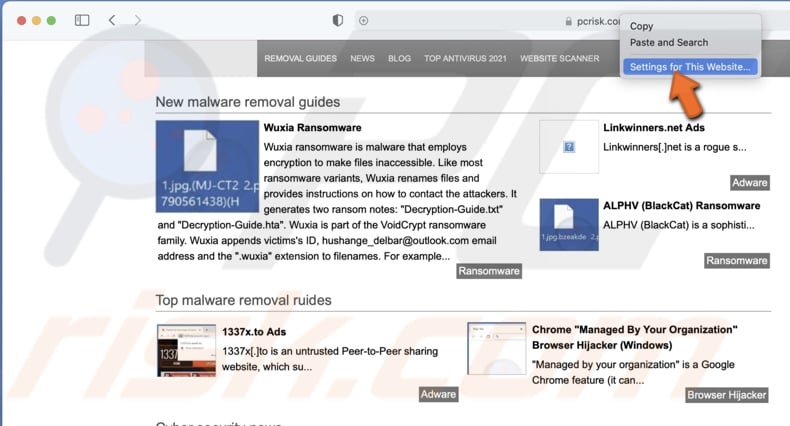Click Adware tag under 1337x.to article
The width and height of the screenshot is (790, 426).
pyautogui.click(x=438, y=394)
